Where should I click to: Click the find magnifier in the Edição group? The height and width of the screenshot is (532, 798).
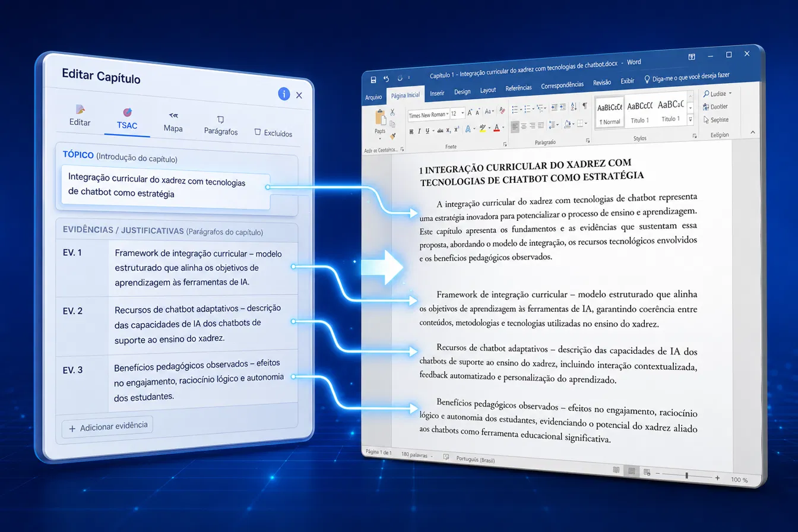pyautogui.click(x=707, y=94)
